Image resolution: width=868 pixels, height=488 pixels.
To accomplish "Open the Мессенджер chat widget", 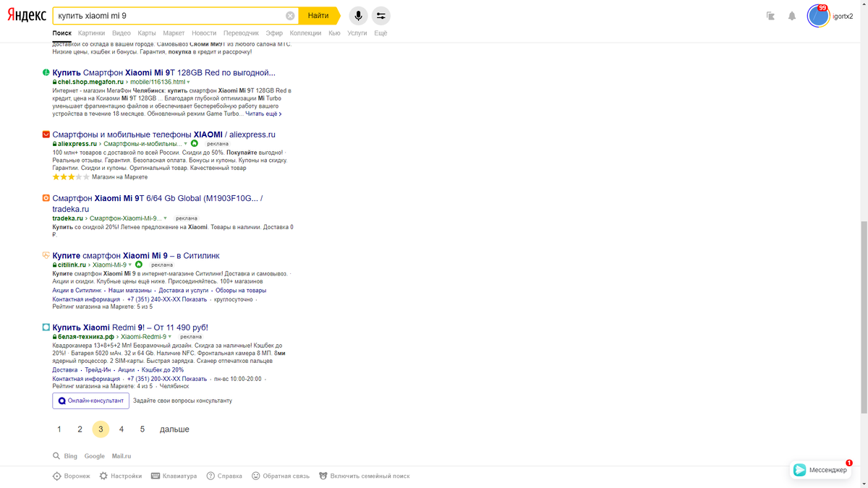I will click(x=820, y=470).
